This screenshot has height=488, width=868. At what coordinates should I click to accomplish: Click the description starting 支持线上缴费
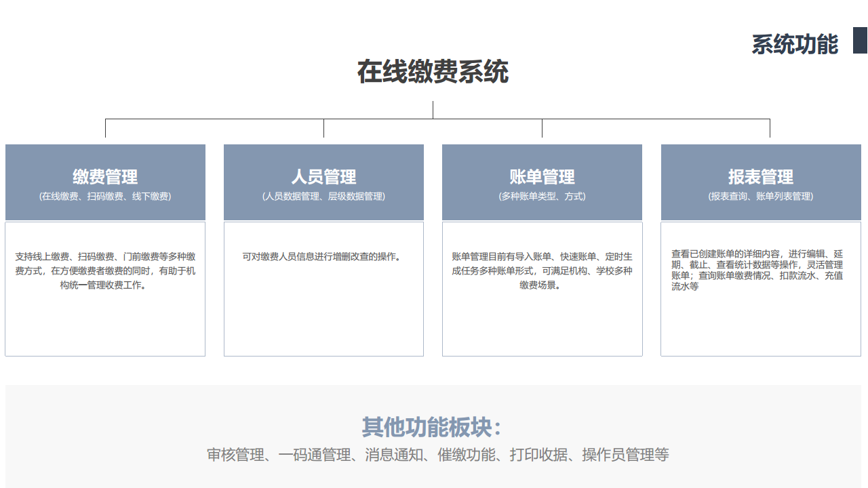(x=105, y=271)
